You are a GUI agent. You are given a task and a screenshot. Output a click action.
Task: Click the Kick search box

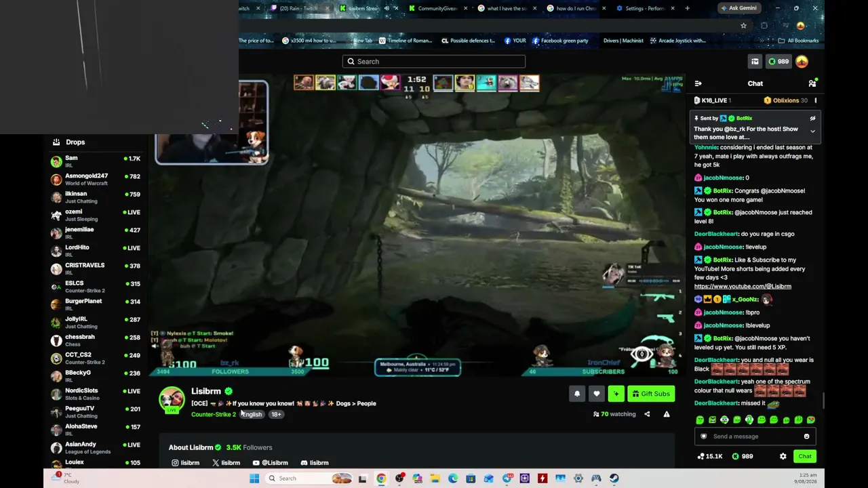point(434,62)
